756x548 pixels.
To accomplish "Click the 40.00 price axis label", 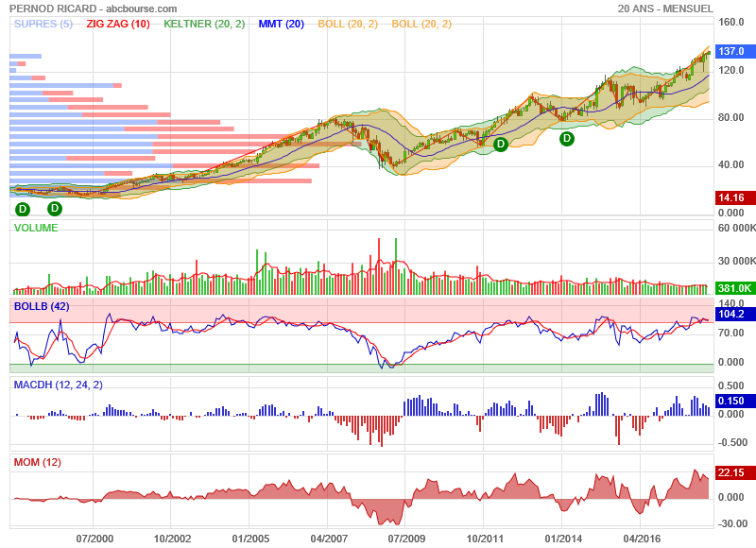I will 730,164.
